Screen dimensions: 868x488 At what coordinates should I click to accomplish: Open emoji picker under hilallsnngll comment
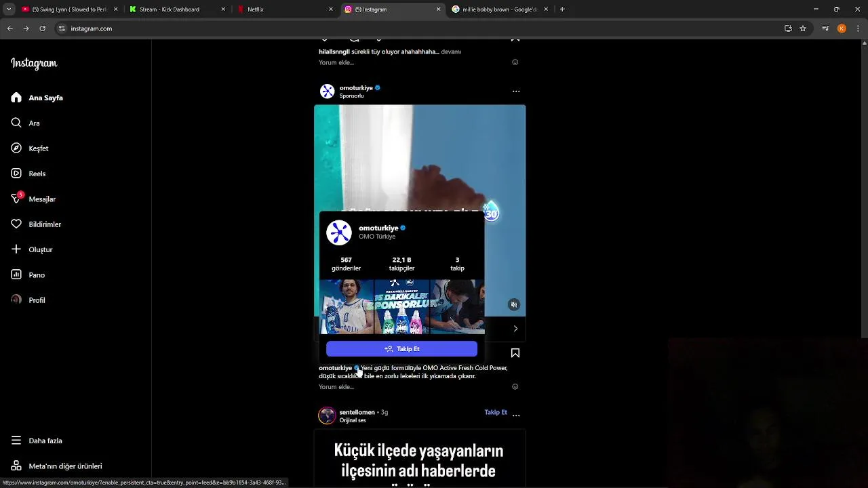pyautogui.click(x=515, y=62)
